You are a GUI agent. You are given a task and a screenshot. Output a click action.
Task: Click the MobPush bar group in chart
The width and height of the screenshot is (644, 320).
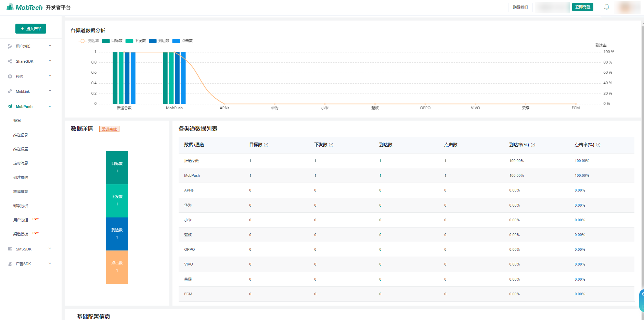point(174,78)
